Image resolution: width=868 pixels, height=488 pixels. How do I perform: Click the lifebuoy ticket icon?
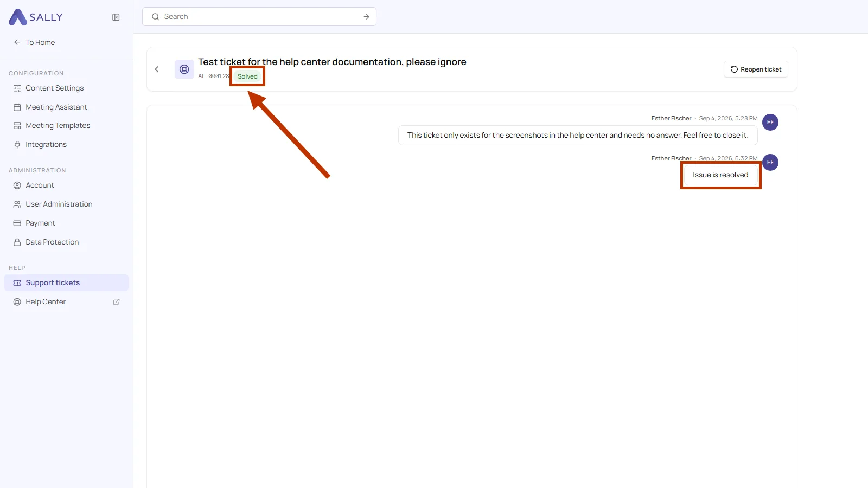coord(184,69)
